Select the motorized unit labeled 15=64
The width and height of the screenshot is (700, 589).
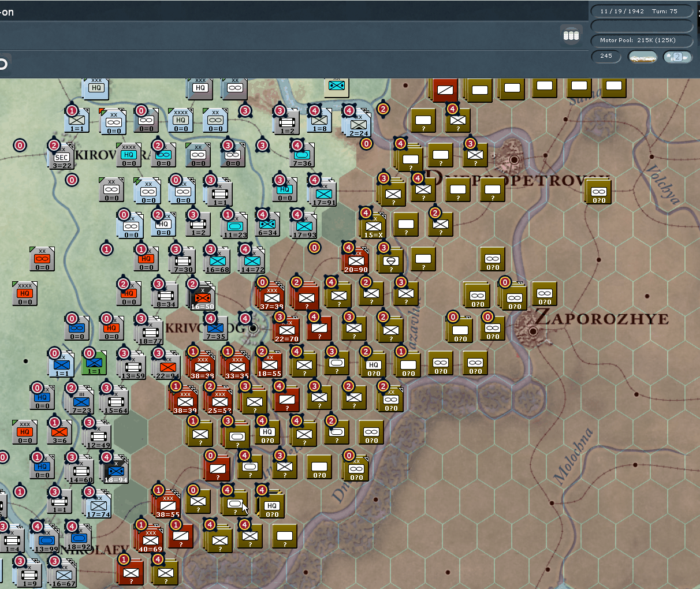tap(116, 402)
